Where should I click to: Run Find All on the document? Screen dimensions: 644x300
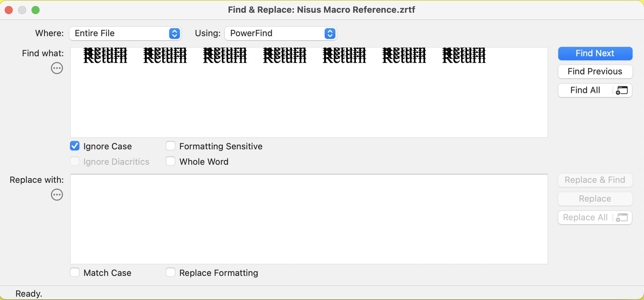click(585, 90)
